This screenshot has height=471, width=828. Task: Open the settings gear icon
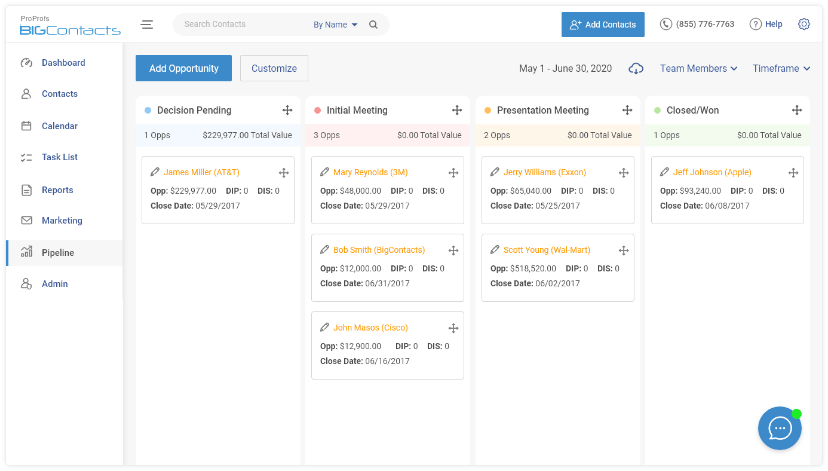pyautogui.click(x=804, y=24)
